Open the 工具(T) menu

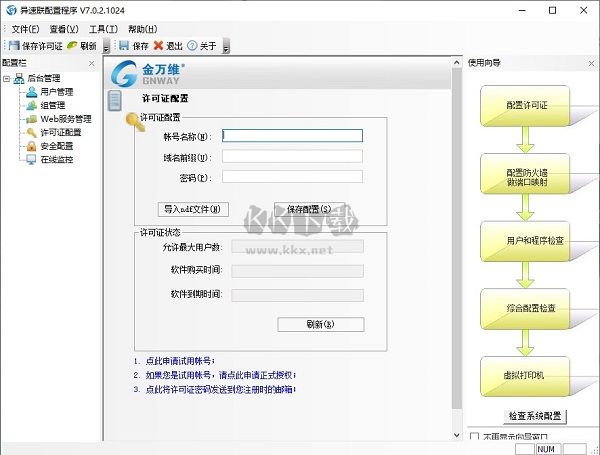103,29
